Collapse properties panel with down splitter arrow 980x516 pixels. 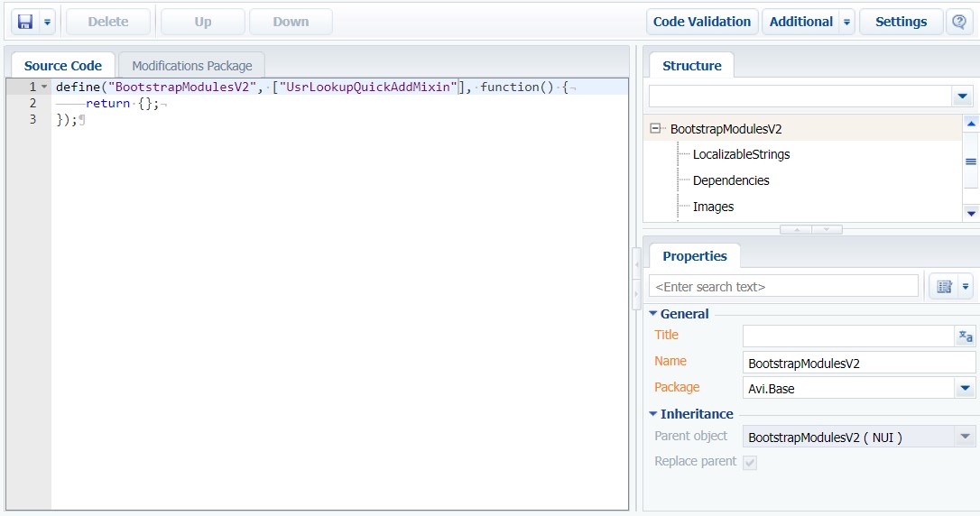coord(827,230)
